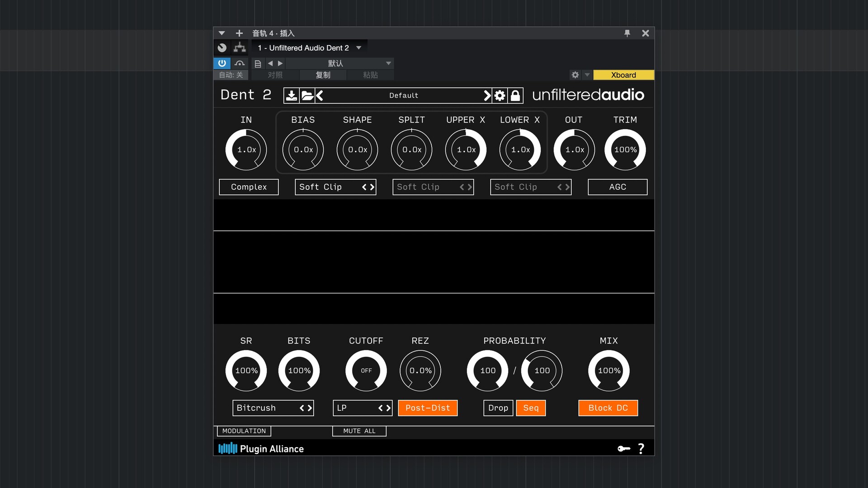Toggle the Drop button
This screenshot has height=488, width=868.
(498, 408)
